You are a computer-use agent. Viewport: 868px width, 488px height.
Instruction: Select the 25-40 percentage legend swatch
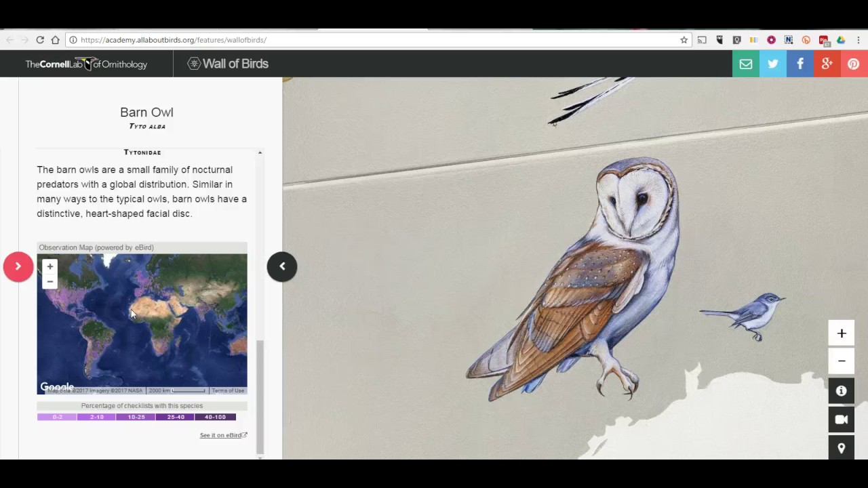tap(176, 417)
